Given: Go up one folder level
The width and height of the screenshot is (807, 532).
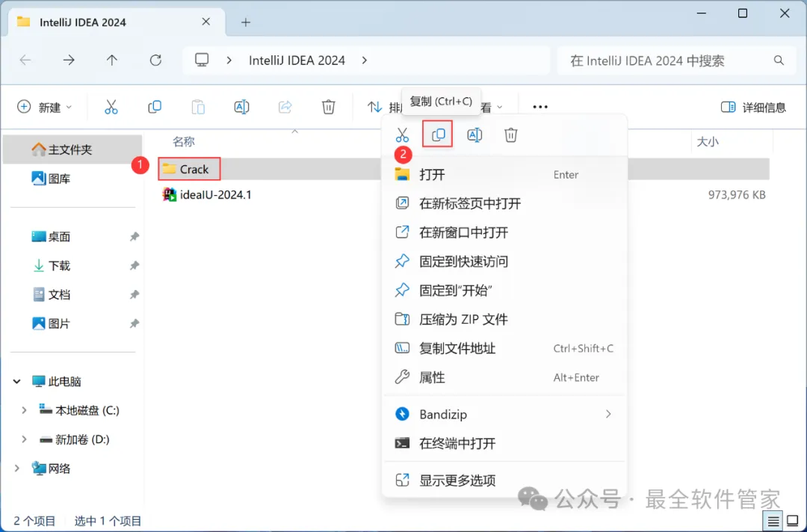Looking at the screenshot, I should (x=111, y=61).
